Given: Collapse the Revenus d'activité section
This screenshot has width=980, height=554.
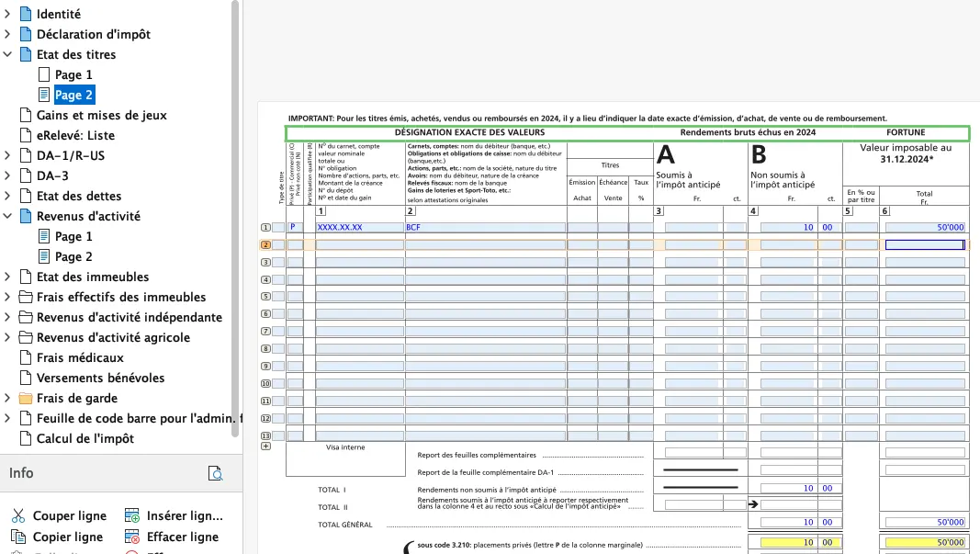Looking at the screenshot, I should [7, 216].
